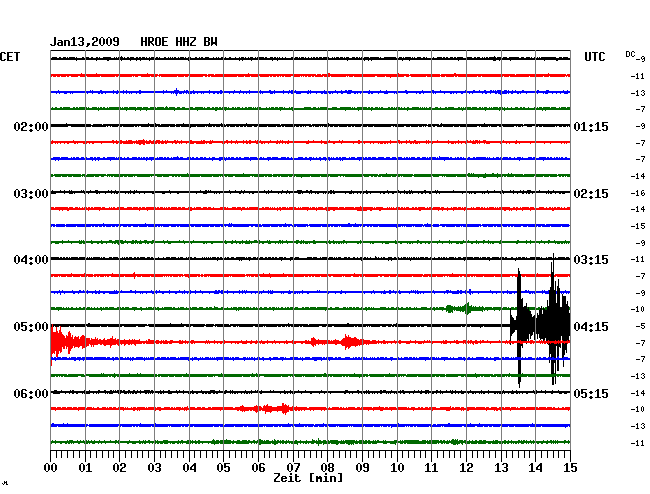Select the 04:00 CET row label
The height and width of the screenshot is (494, 650).
pos(31,260)
